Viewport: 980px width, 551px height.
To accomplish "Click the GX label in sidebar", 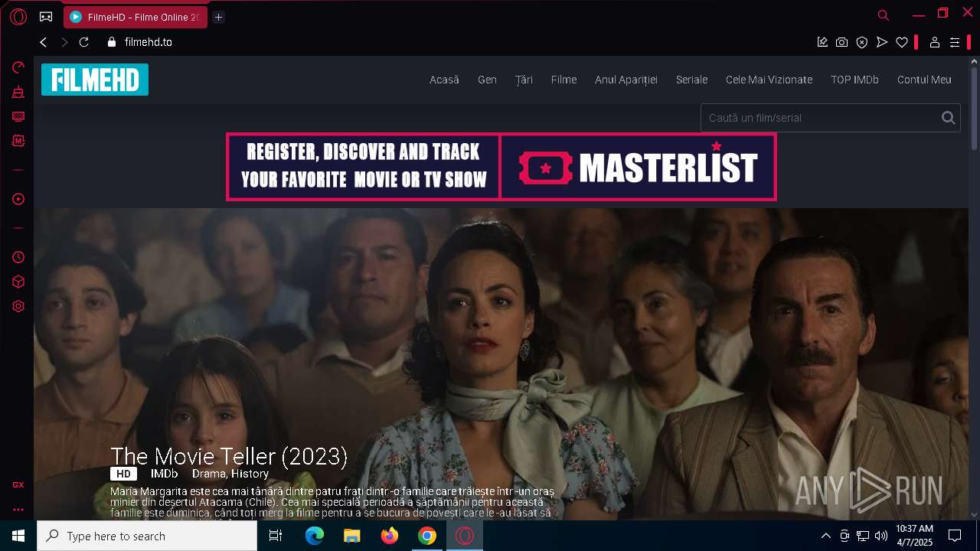I will 18,484.
